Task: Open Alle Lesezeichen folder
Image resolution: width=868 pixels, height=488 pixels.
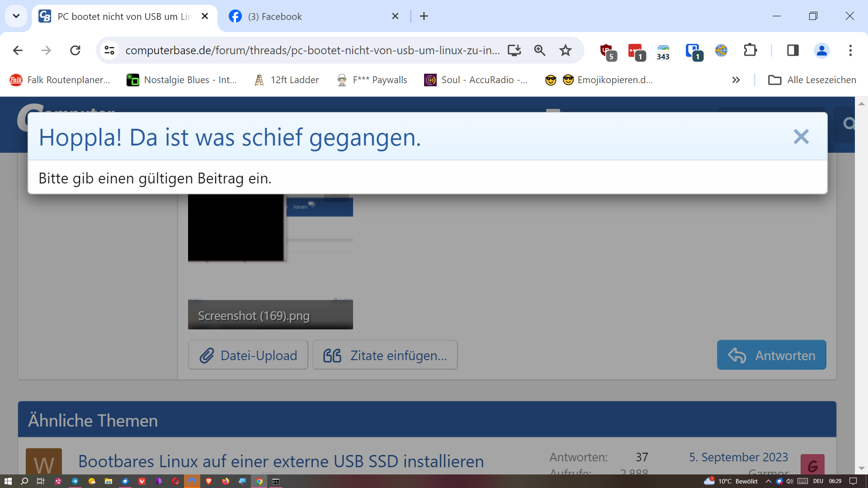Action: point(812,80)
